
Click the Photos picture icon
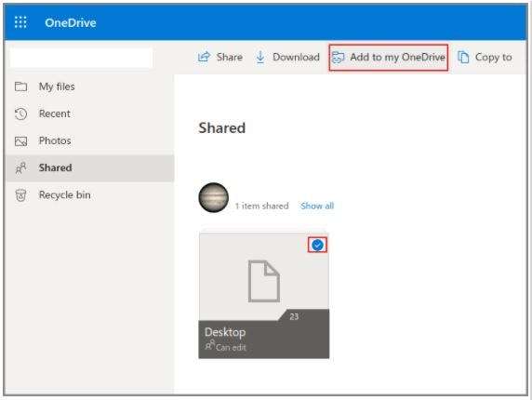21,140
